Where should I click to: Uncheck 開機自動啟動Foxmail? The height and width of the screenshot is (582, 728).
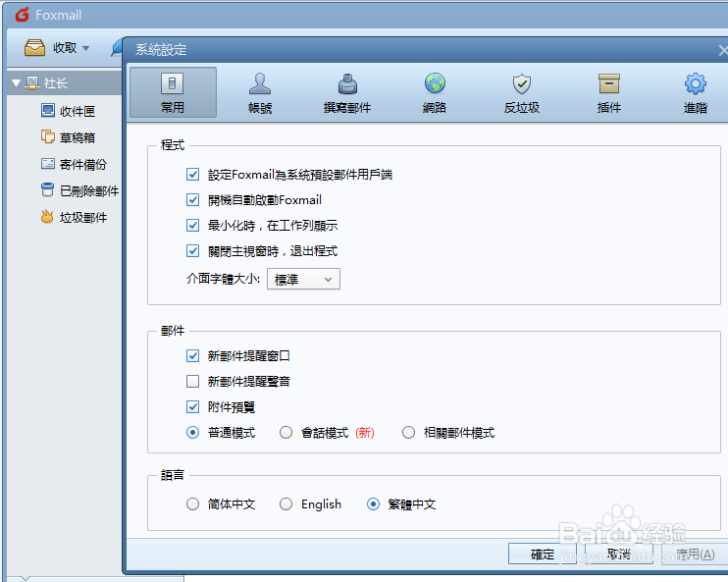click(x=192, y=200)
